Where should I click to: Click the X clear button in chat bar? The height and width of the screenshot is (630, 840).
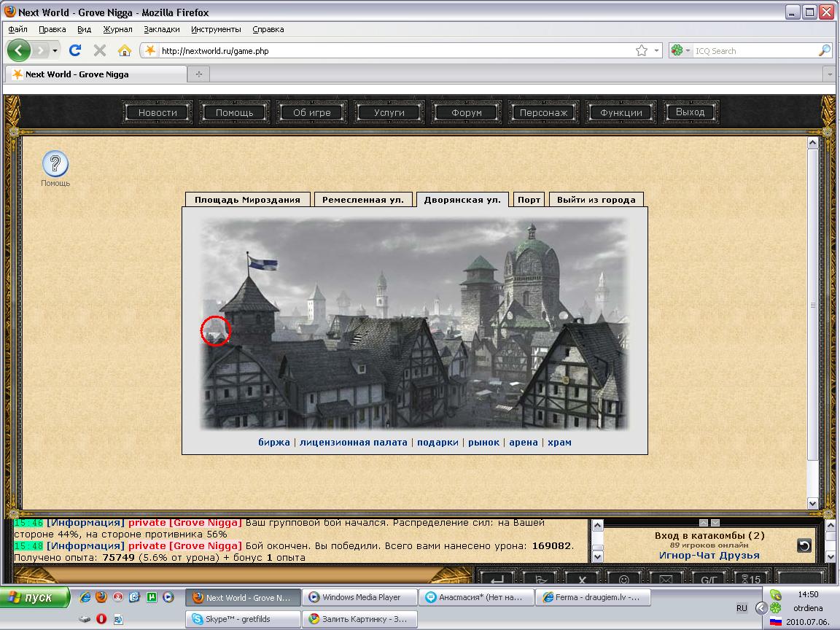pyautogui.click(x=582, y=579)
